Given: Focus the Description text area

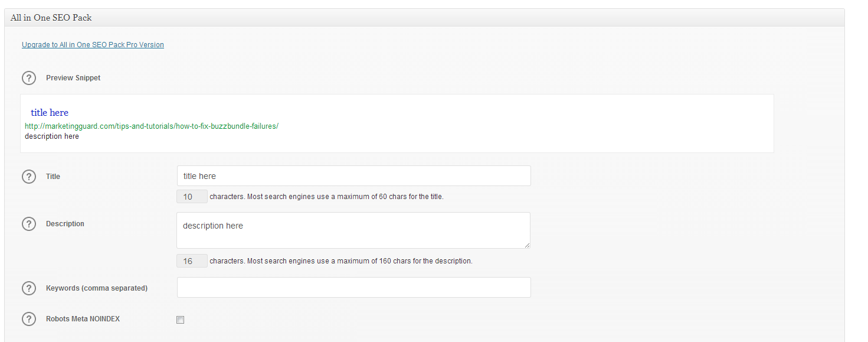Looking at the screenshot, I should click(353, 230).
